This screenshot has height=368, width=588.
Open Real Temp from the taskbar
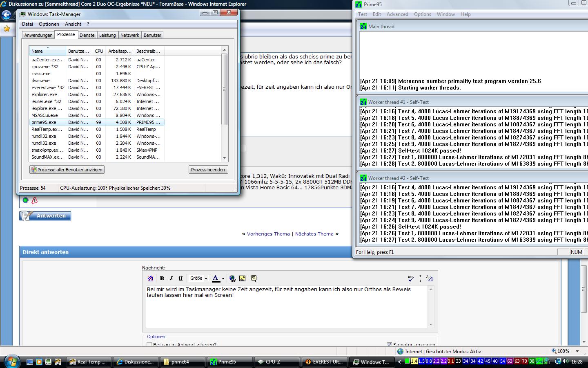click(x=89, y=362)
